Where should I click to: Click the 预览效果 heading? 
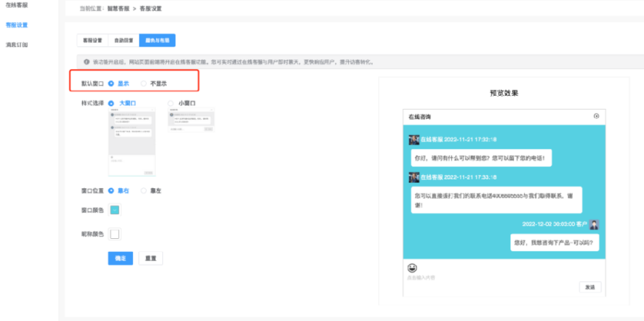tap(504, 93)
